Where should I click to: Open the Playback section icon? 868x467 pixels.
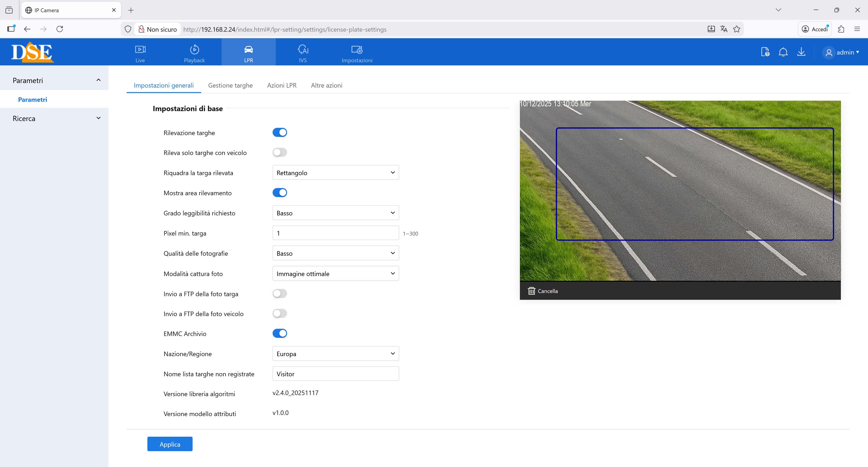tap(194, 50)
